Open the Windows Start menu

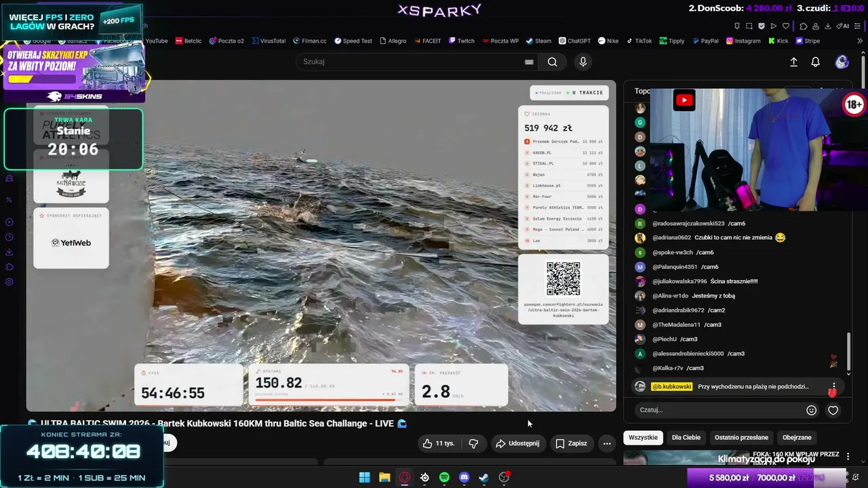(x=365, y=477)
